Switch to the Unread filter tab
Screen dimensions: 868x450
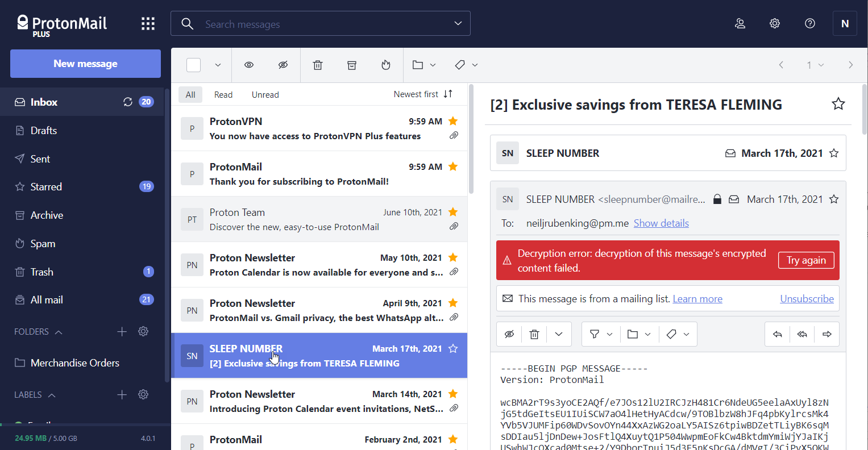265,95
